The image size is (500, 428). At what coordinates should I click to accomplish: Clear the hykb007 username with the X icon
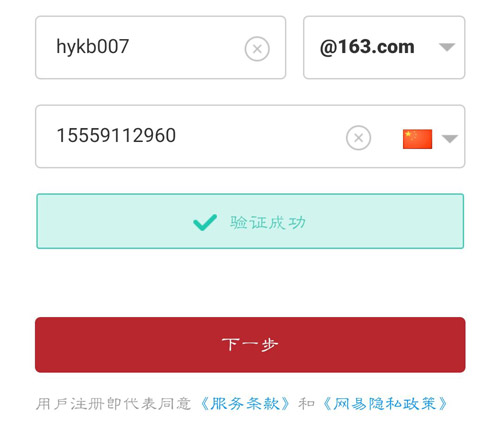pos(257,49)
